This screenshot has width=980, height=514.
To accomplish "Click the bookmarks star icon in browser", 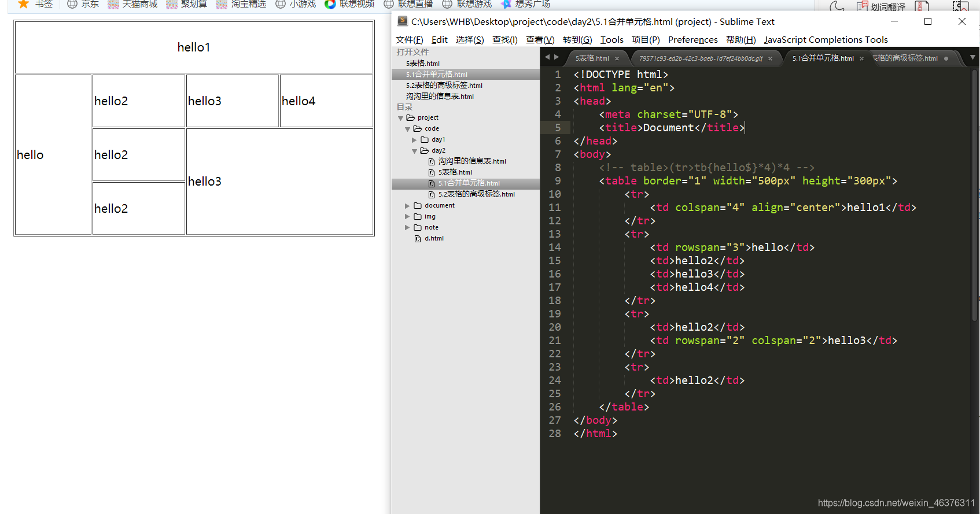I will click(24, 4).
